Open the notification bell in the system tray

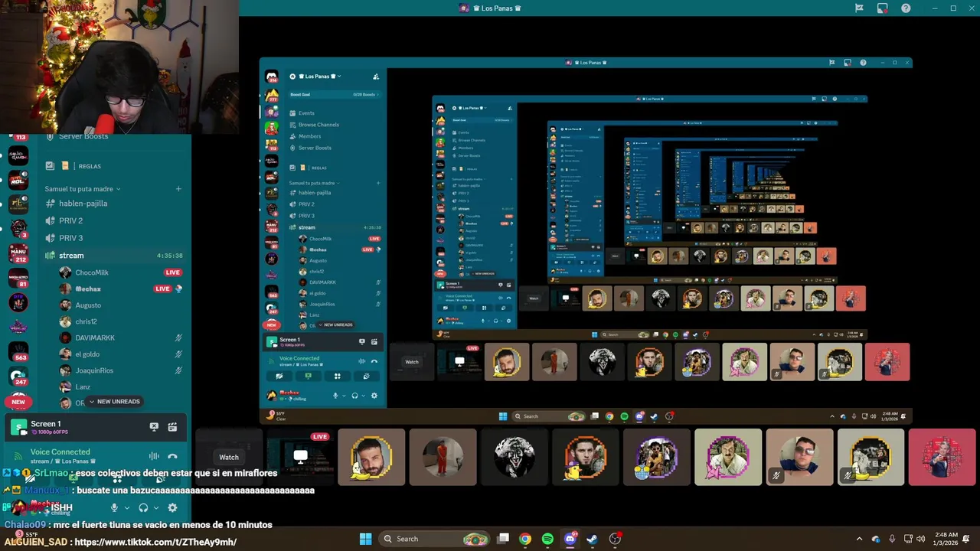pos(966,539)
